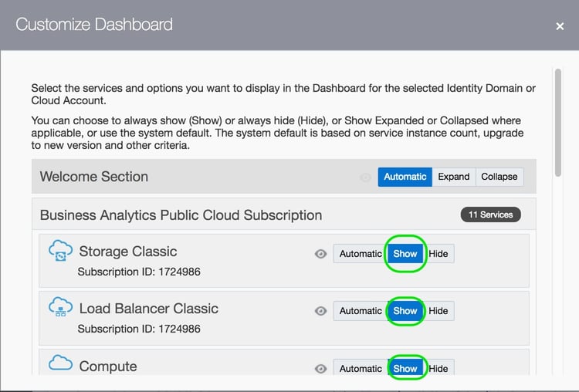Click the 11 Services badge
This screenshot has width=579, height=392.
tap(490, 215)
